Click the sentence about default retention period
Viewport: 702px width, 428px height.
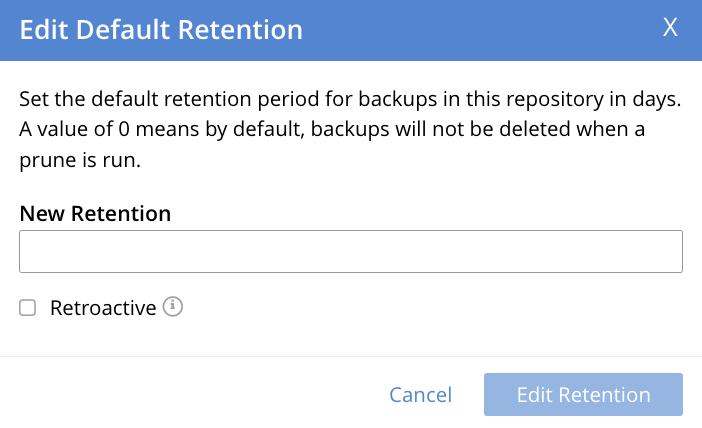click(x=350, y=101)
